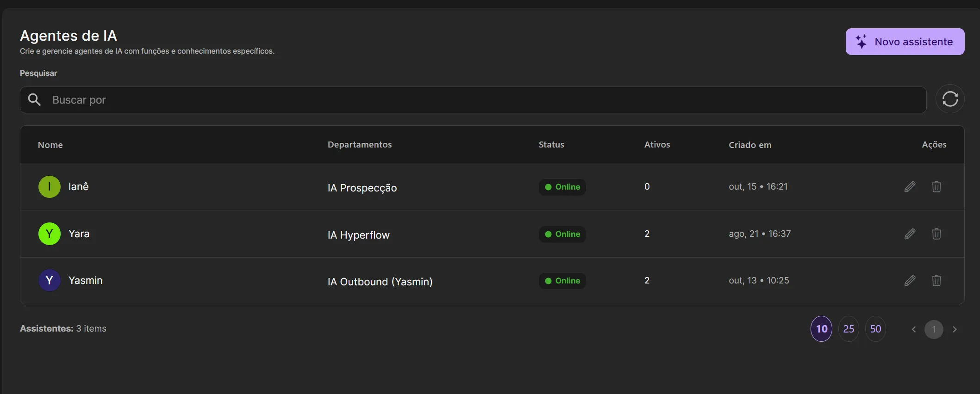
Task: Edit the Yasmin agent with pencil icon
Action: coord(910,281)
